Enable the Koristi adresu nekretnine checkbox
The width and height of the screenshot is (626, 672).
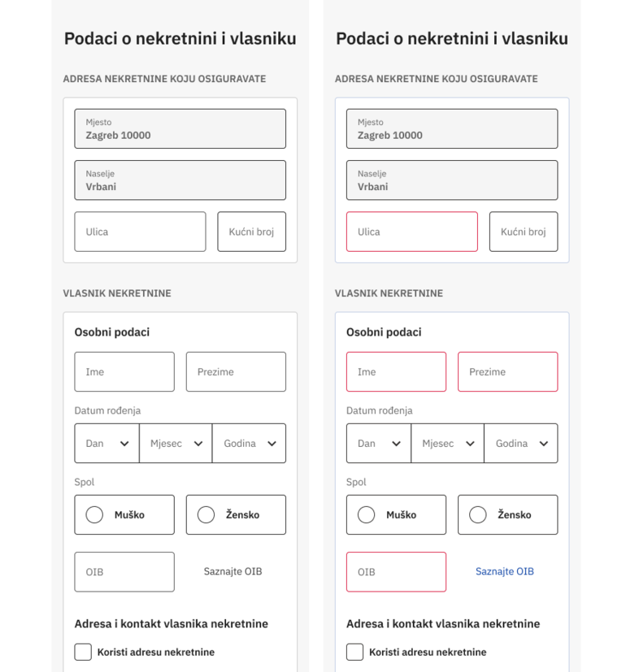[82, 652]
